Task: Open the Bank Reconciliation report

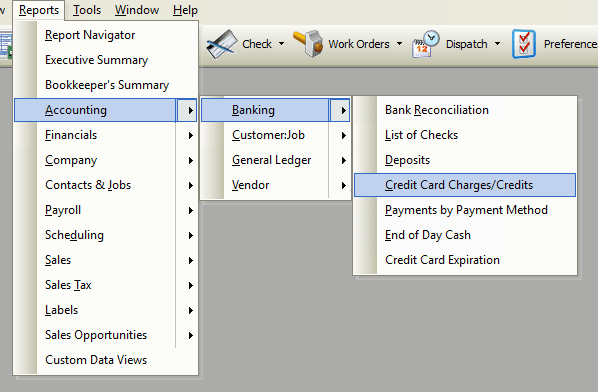Action: [x=465, y=110]
